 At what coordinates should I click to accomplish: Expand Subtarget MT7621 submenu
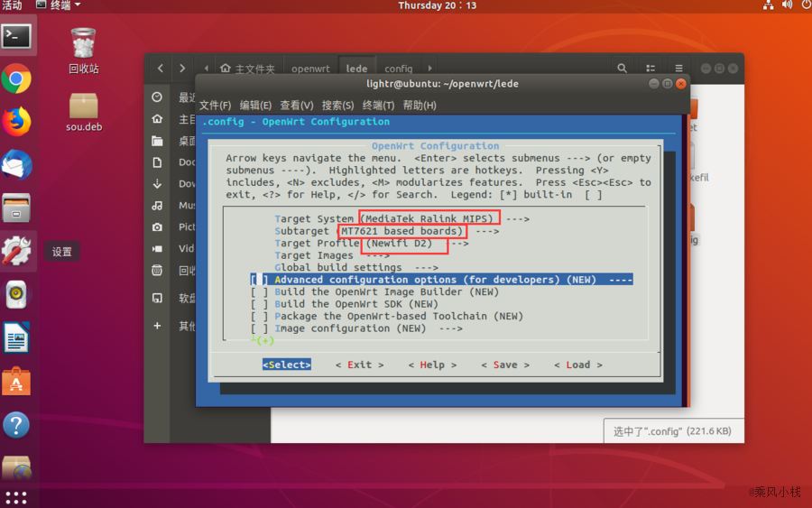pyautogui.click(x=387, y=231)
